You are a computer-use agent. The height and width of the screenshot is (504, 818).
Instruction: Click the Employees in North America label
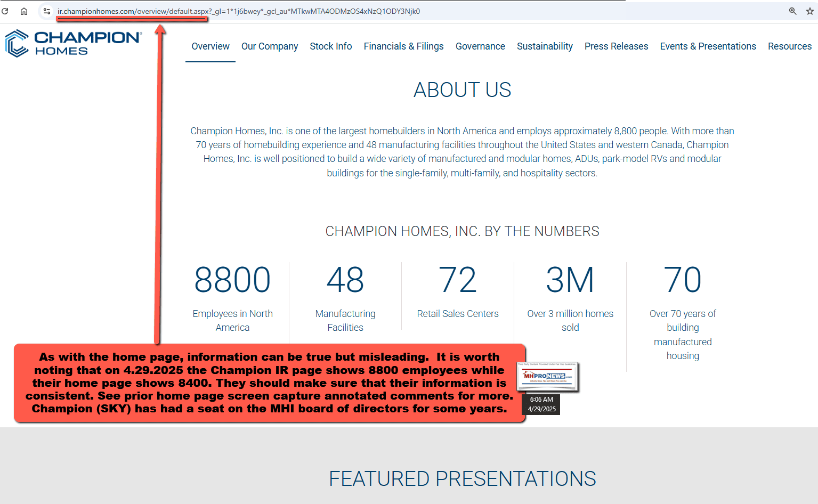tap(233, 321)
